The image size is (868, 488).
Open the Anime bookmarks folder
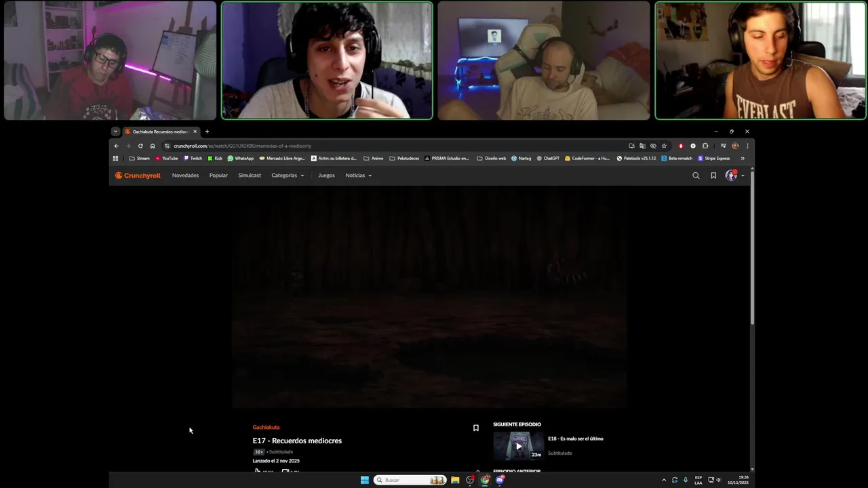coord(373,159)
